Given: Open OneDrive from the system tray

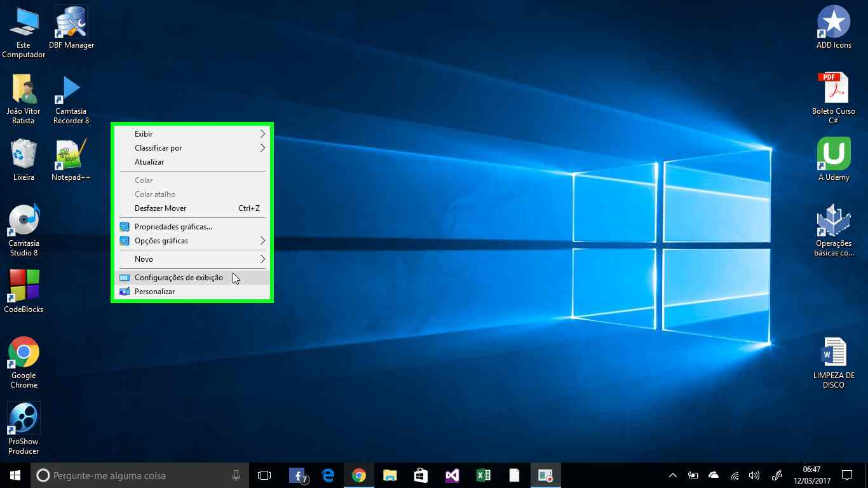Looking at the screenshot, I should [x=713, y=475].
